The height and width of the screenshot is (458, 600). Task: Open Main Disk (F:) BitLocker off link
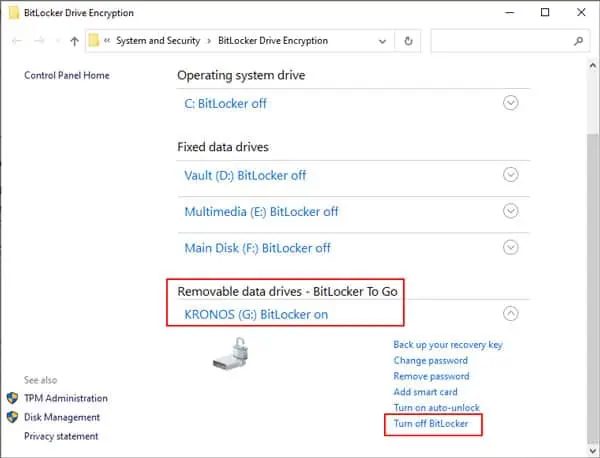pos(258,248)
